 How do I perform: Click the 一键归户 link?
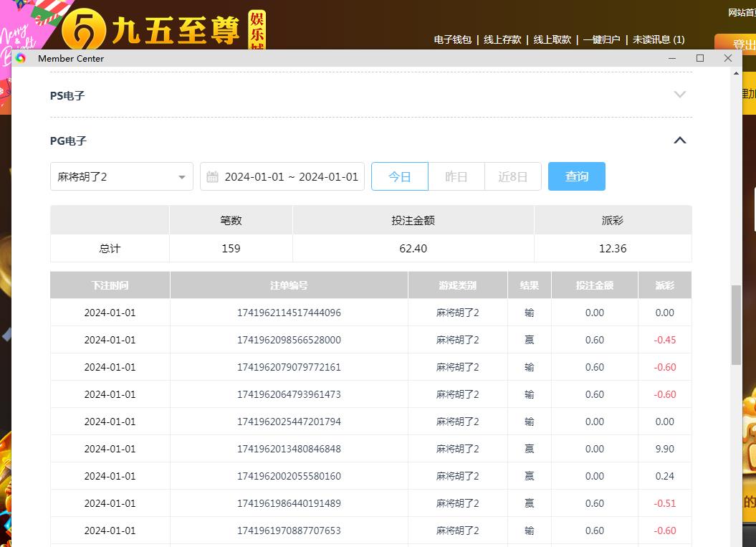point(602,40)
